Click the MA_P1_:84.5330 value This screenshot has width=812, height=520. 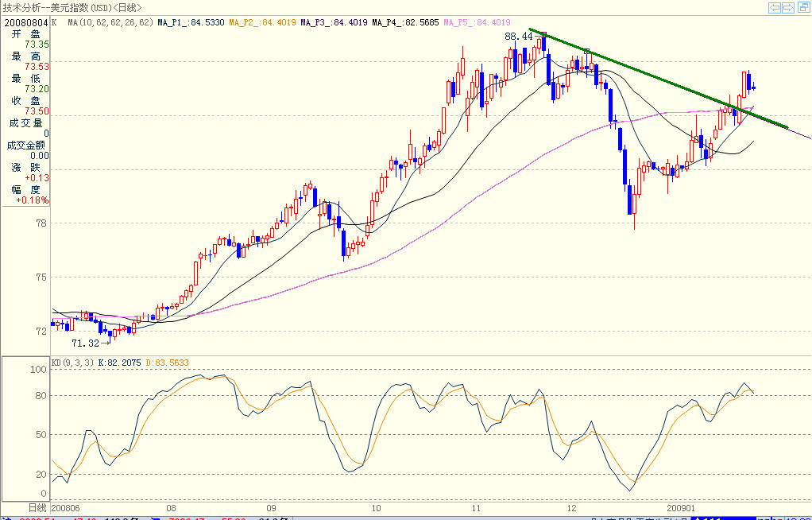pos(191,22)
